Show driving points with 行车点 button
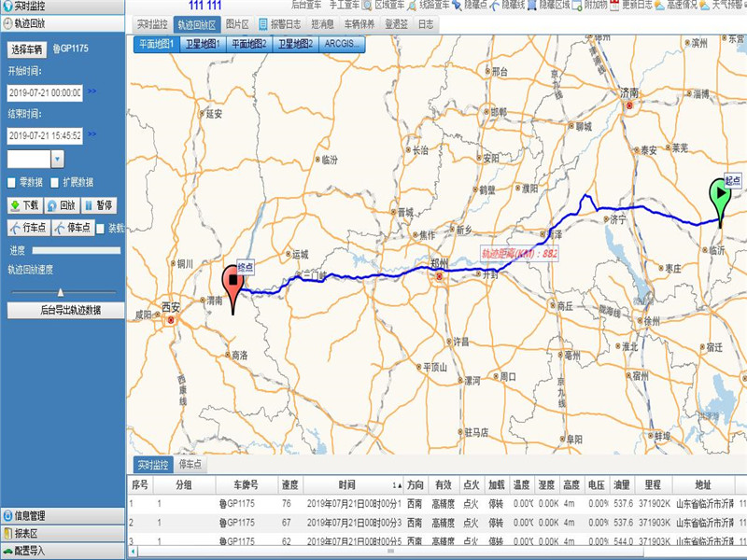The width and height of the screenshot is (747, 560). (x=28, y=228)
